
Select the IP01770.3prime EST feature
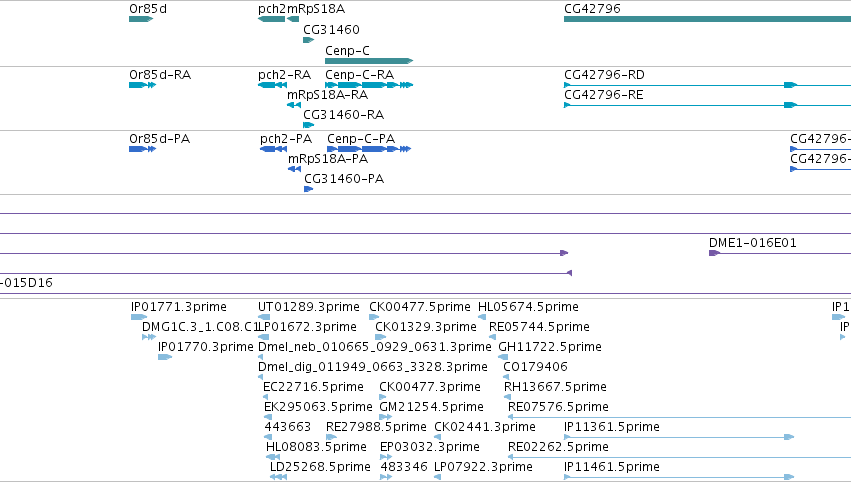tap(165, 357)
